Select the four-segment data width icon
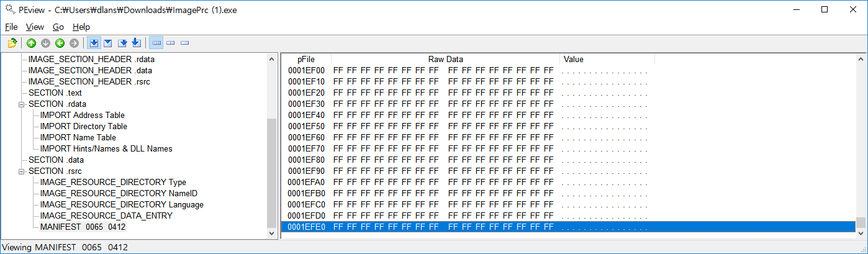The image size is (868, 254). [156, 43]
